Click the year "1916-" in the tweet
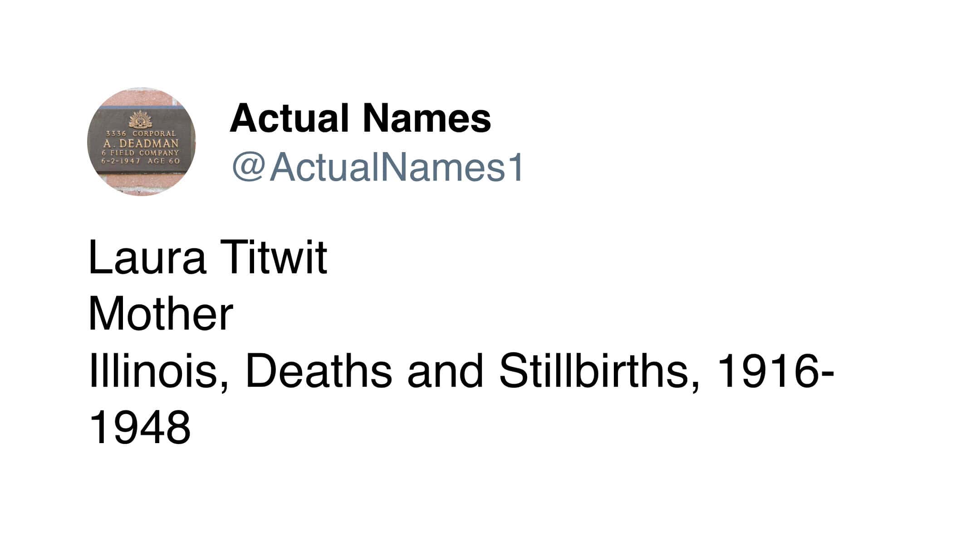Image resolution: width=980 pixels, height=543 pixels. (776, 370)
